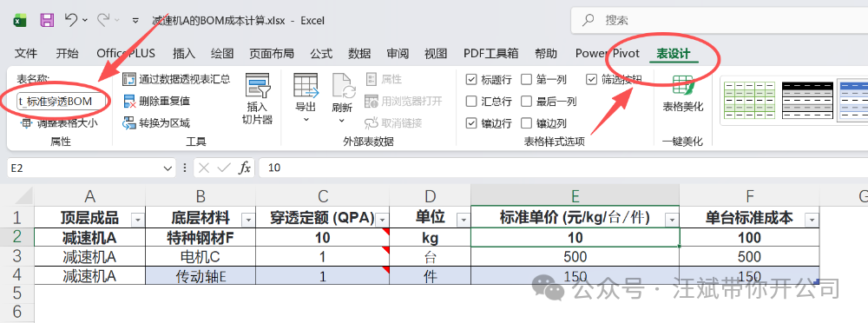Click the 导出 table icon

point(306,86)
